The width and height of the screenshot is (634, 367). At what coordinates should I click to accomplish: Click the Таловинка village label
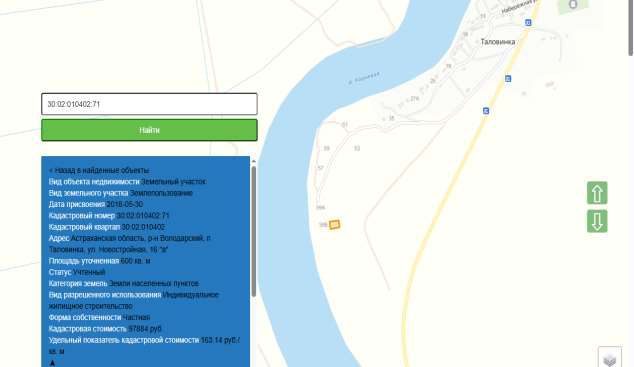(498, 42)
